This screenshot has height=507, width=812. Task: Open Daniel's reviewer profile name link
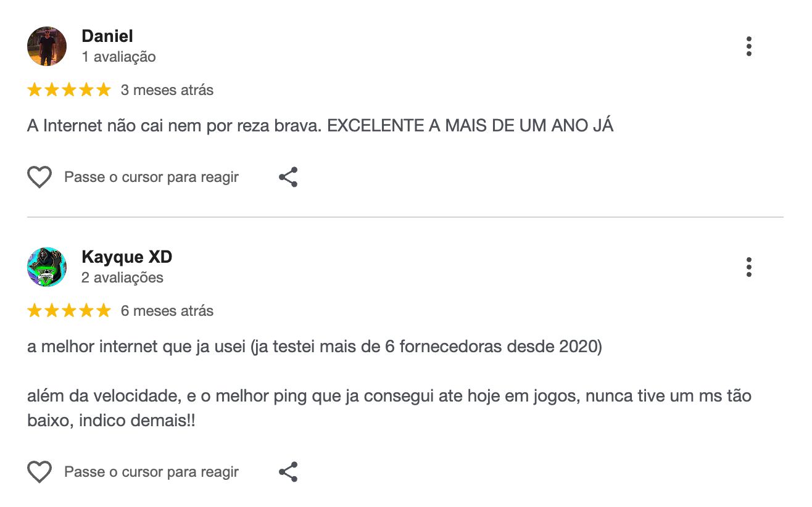click(x=107, y=36)
